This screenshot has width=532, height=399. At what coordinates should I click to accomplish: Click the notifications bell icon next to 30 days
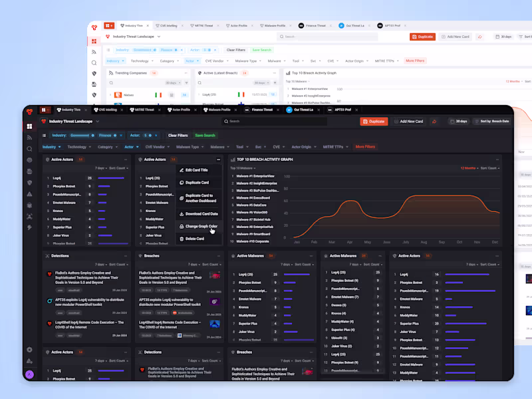[x=434, y=122]
